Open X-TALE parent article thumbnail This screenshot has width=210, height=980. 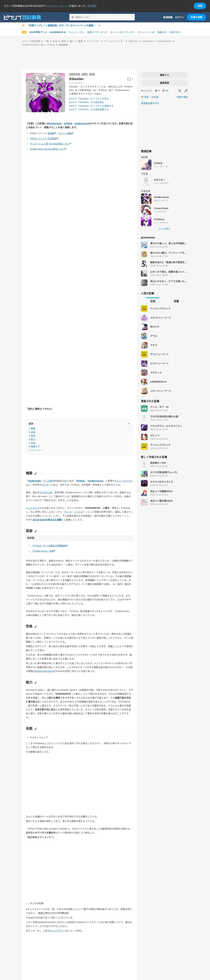pos(146,165)
